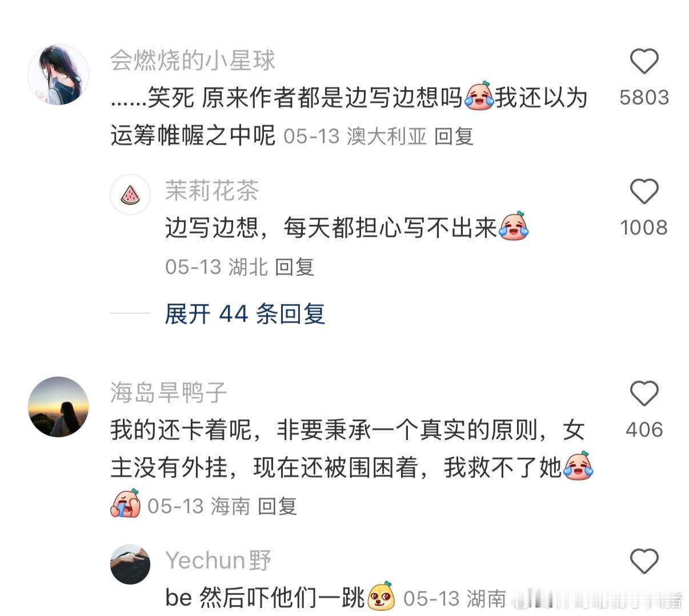689x616 pixels.
Task: Tap the emoji after 'be 然后吓他们一跳'
Action: pyautogui.click(x=382, y=597)
